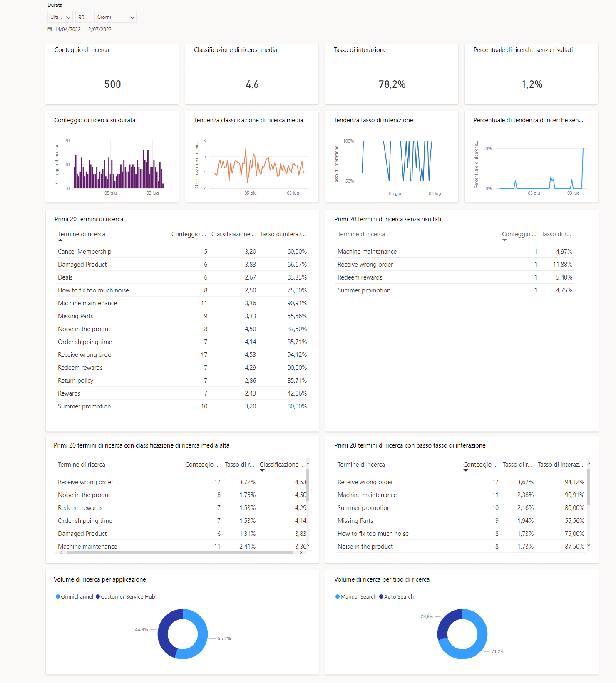
Task: Click the calendar icon next to the date range
Action: click(50, 30)
